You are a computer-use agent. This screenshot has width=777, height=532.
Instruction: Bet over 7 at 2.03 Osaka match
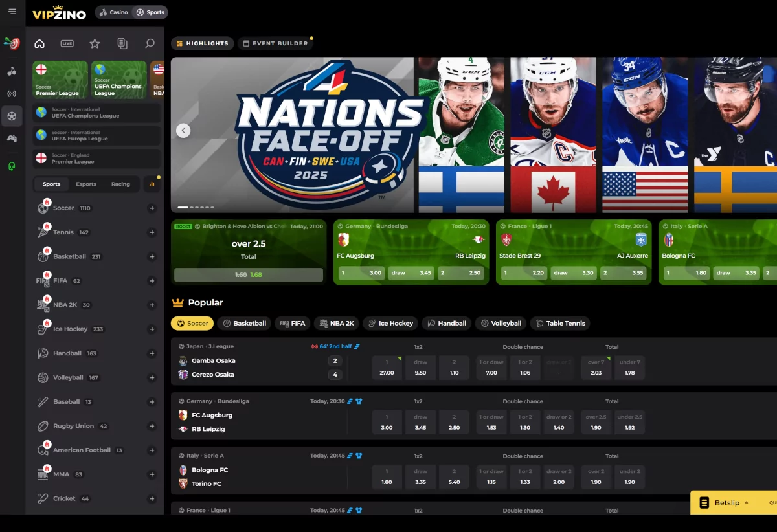[596, 368]
